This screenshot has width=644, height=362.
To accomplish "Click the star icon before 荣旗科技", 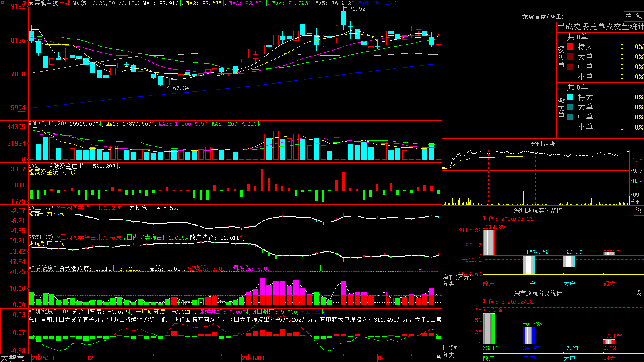I will pos(31,3).
